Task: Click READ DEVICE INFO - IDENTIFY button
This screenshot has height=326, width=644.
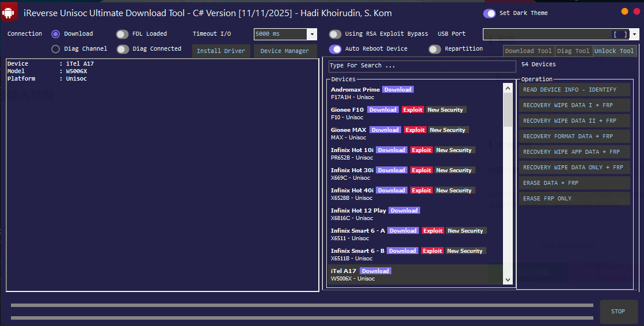Action: [x=574, y=90]
